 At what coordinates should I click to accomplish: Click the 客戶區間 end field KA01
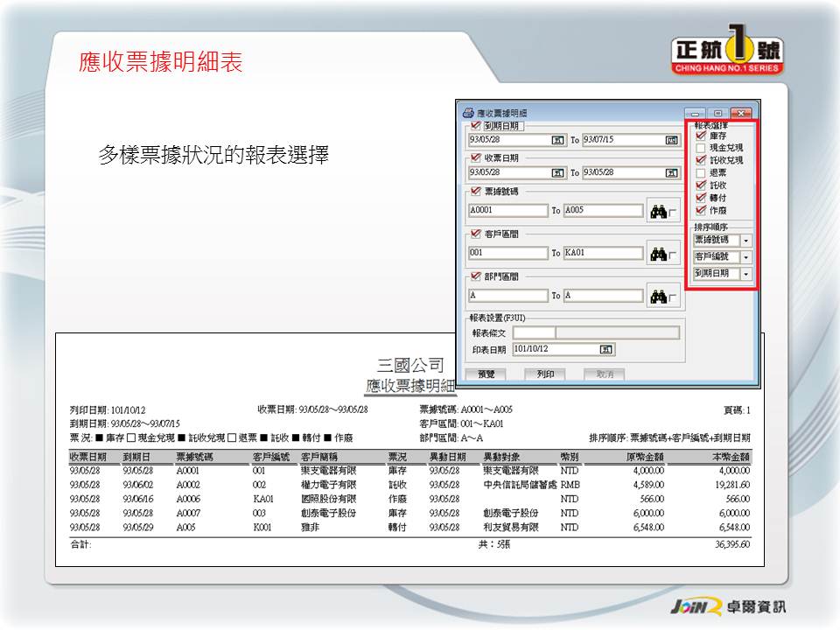(602, 254)
